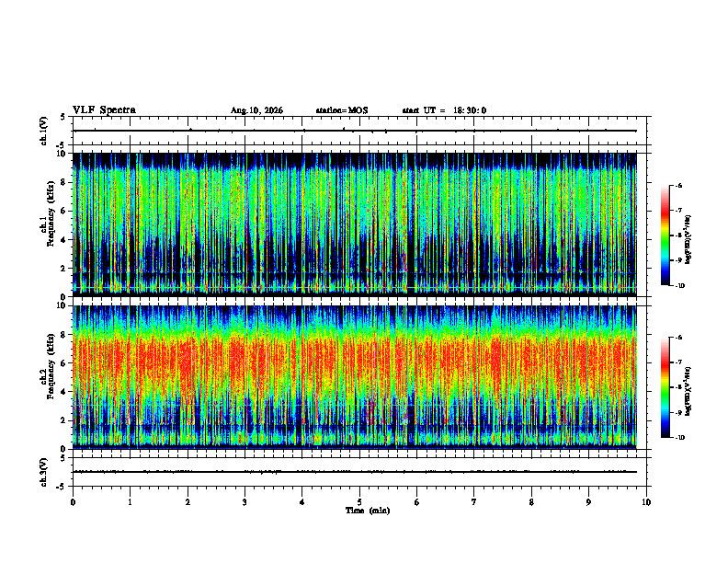728x563 pixels.
Task: Click the ch.1 frequency tick label "8"
Action: [x=64, y=182]
